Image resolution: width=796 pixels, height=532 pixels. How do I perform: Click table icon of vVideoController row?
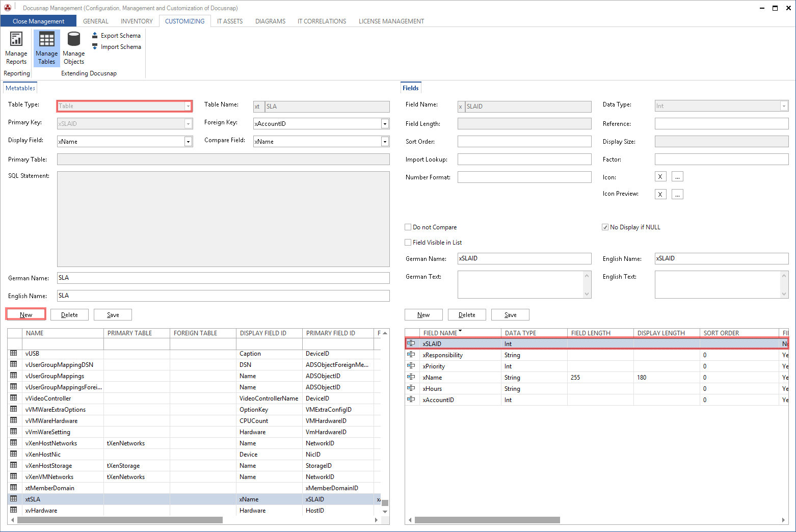(14, 398)
